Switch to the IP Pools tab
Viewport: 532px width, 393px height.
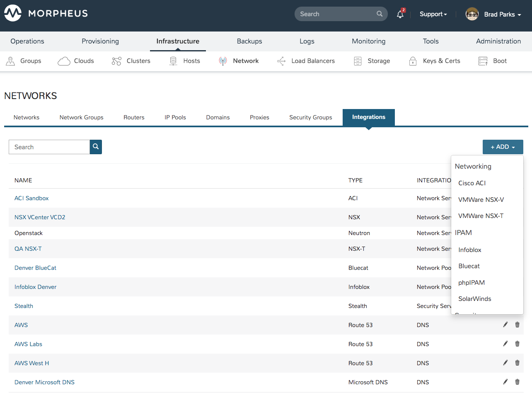click(x=175, y=117)
